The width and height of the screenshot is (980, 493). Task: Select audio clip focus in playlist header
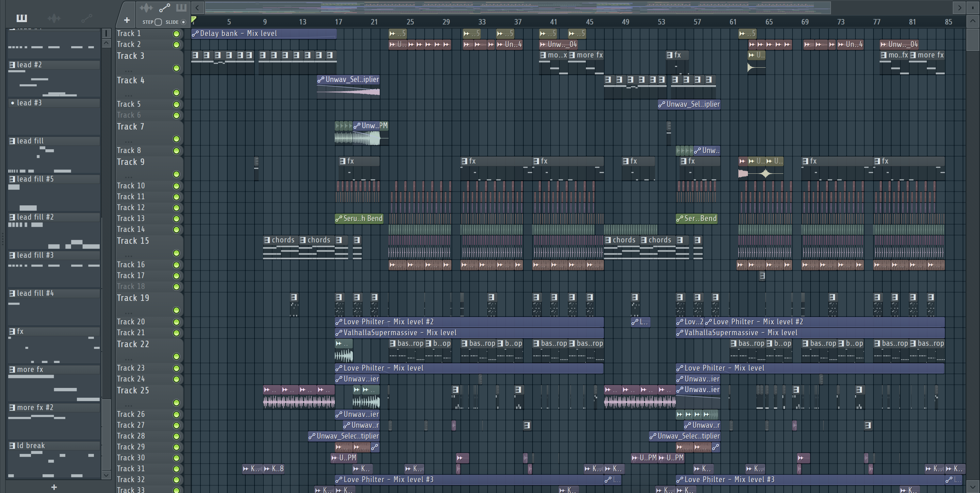pyautogui.click(x=146, y=7)
